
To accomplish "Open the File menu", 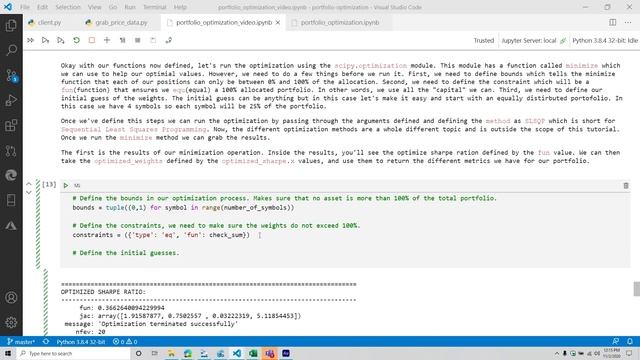I will click(25, 7).
